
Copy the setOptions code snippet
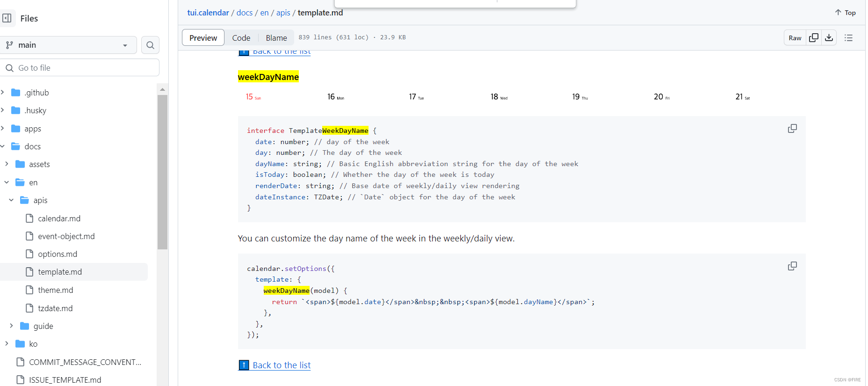[792, 266]
